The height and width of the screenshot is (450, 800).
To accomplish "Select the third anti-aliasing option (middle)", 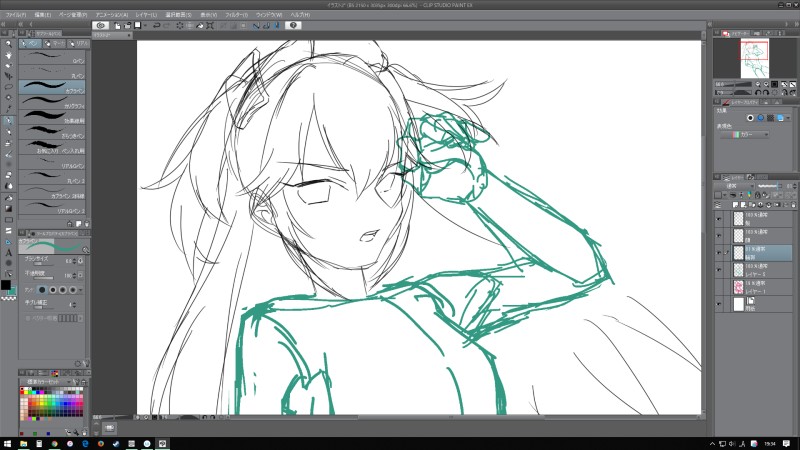I will tap(63, 290).
